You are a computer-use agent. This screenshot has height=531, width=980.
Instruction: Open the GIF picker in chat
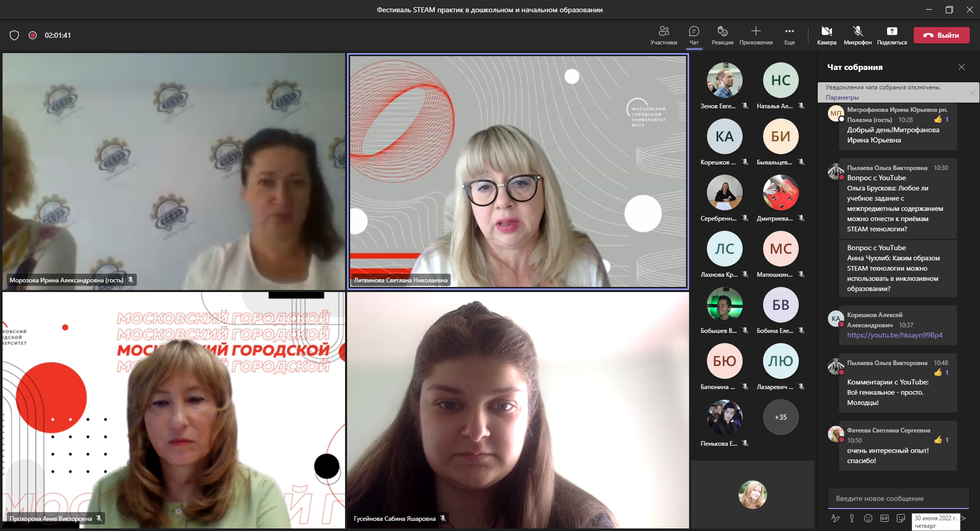point(885,518)
